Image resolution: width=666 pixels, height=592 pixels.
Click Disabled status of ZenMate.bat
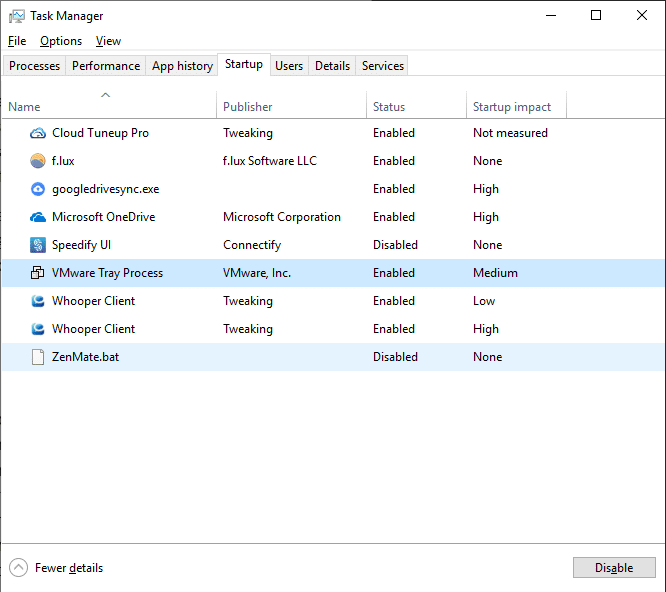click(x=395, y=357)
